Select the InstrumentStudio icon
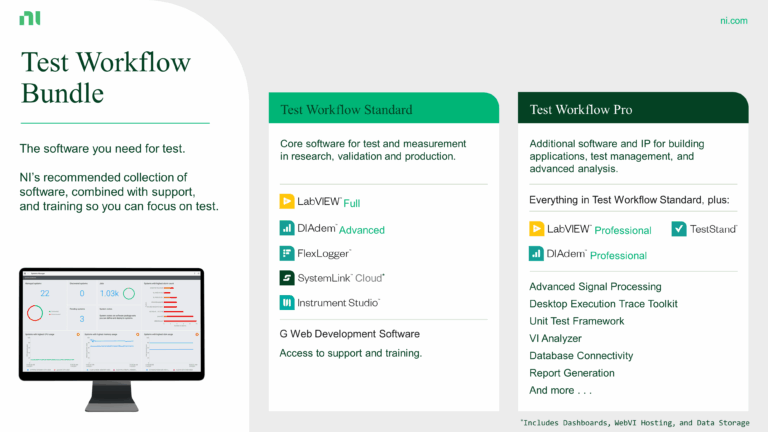 pyautogui.click(x=287, y=302)
